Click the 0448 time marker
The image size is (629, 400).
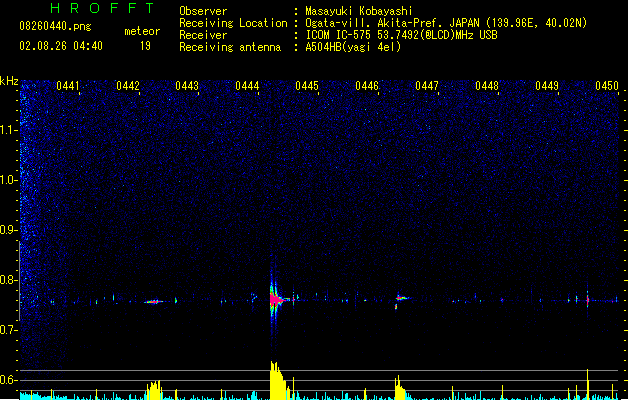coord(487,86)
